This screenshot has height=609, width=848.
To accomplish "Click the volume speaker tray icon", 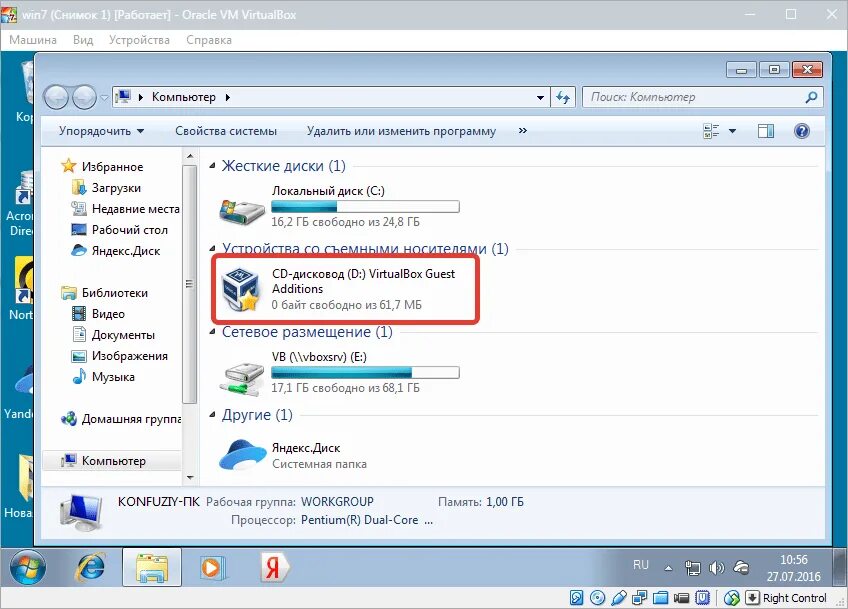I will point(717,567).
